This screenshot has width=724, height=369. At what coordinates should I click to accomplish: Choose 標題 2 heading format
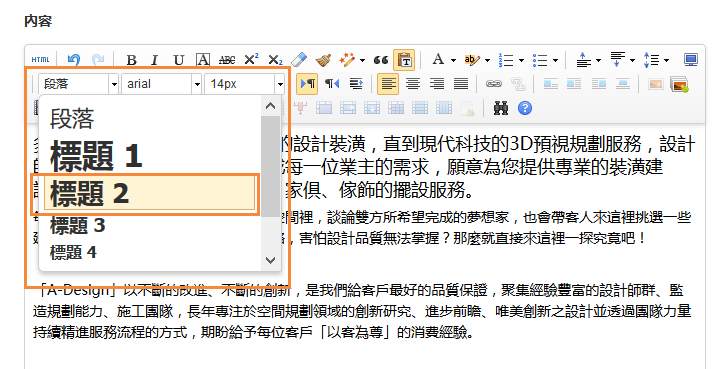(x=150, y=193)
